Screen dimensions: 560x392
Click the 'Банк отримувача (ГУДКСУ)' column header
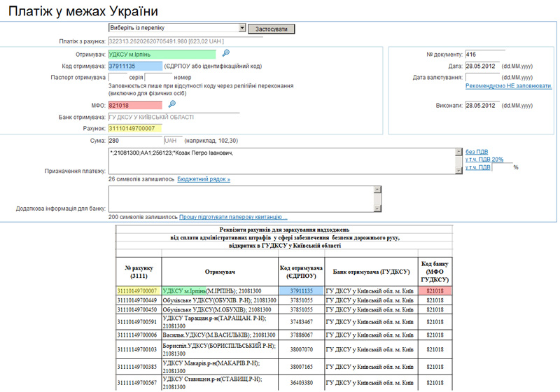tap(371, 272)
